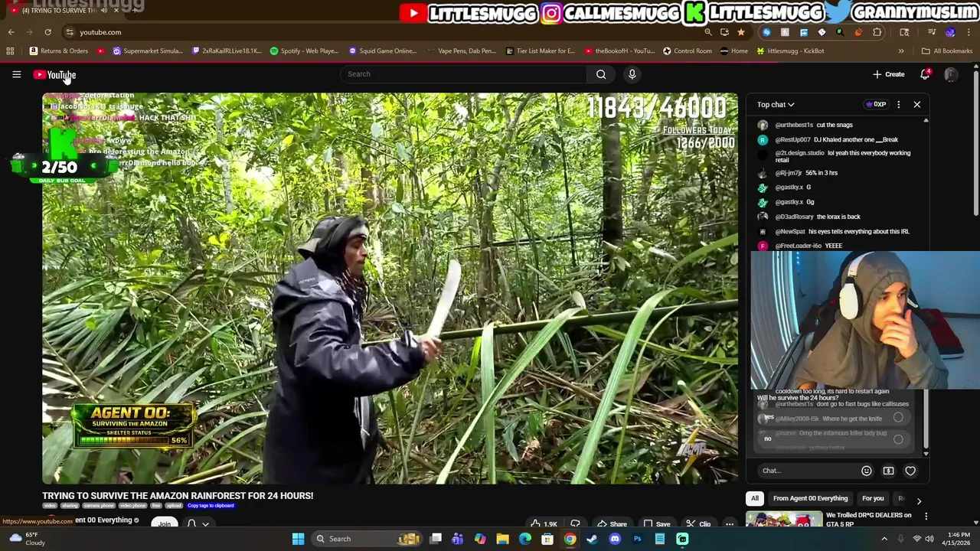Open the account avatar menu
Screen dimensions: 980x551
click(x=951, y=74)
